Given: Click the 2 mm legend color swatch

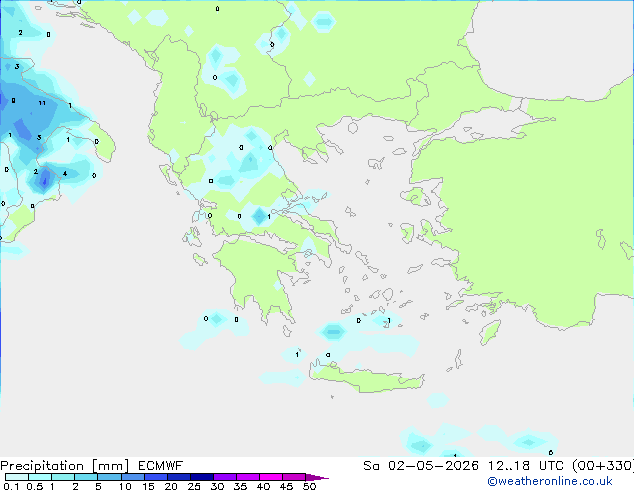Looking at the screenshot, I should 86,477.
